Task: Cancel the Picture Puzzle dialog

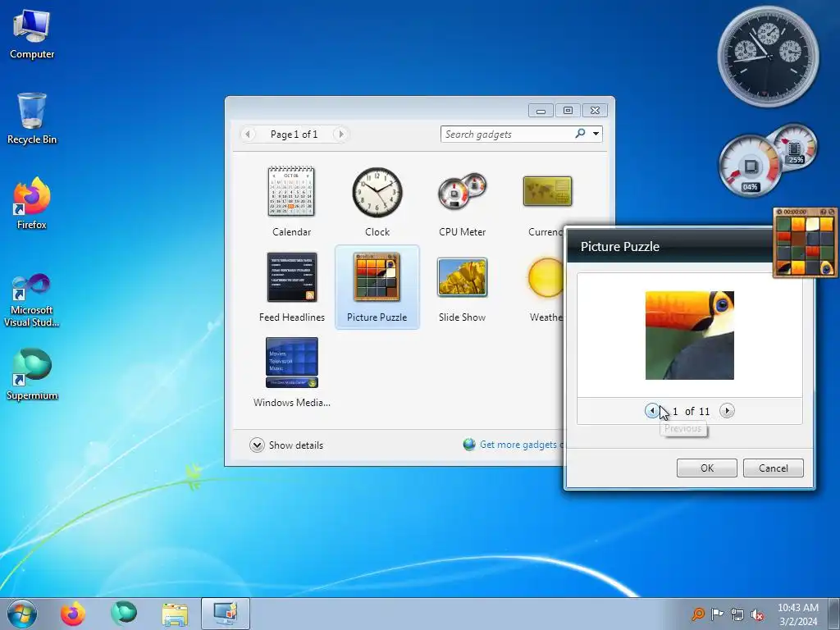Action: coord(773,468)
